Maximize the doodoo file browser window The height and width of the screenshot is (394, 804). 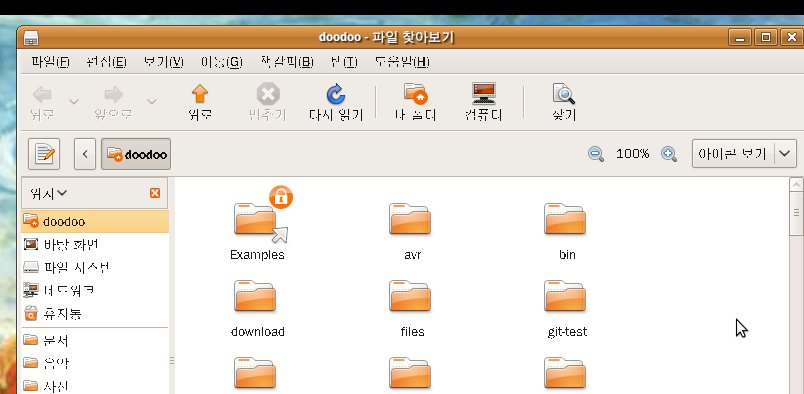[x=766, y=37]
